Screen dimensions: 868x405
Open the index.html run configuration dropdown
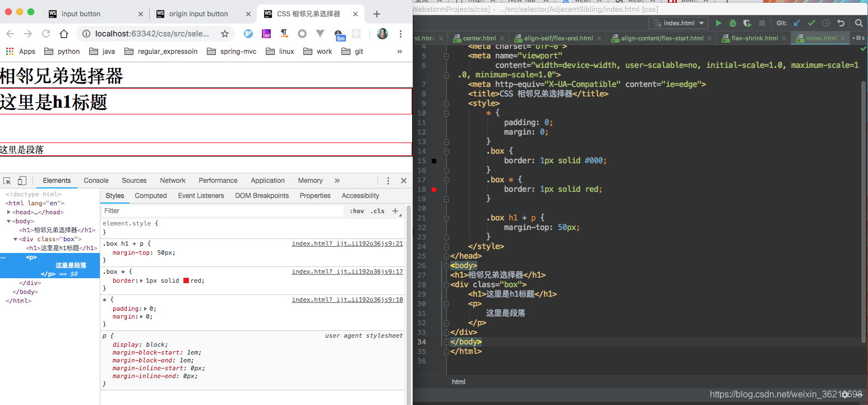point(678,23)
